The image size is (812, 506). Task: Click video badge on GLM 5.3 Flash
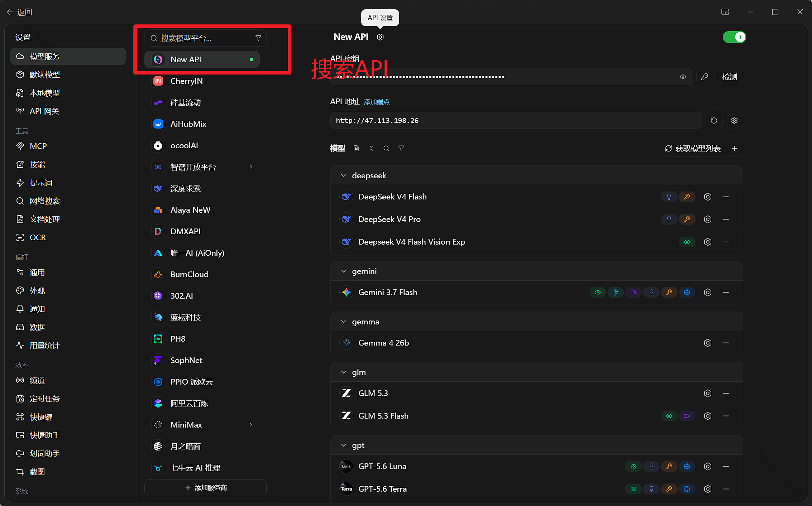tap(687, 416)
